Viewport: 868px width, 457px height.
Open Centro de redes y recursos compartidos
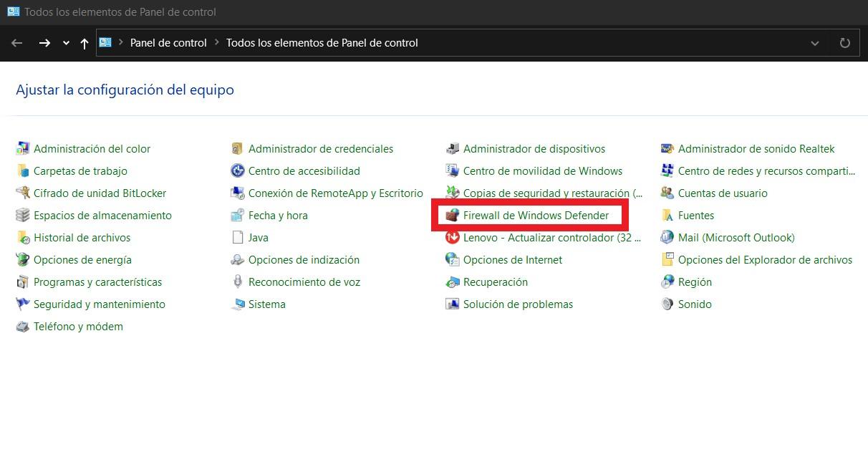pos(767,171)
